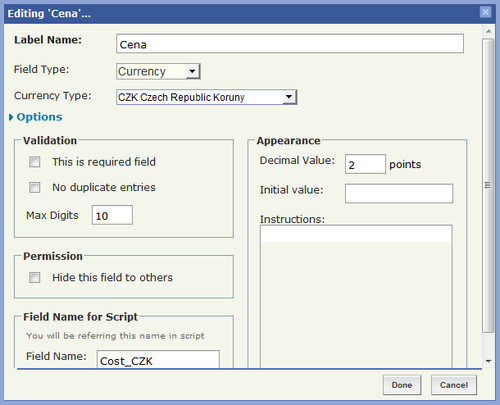Click the Cancel button
The image size is (500, 405).
tap(454, 385)
